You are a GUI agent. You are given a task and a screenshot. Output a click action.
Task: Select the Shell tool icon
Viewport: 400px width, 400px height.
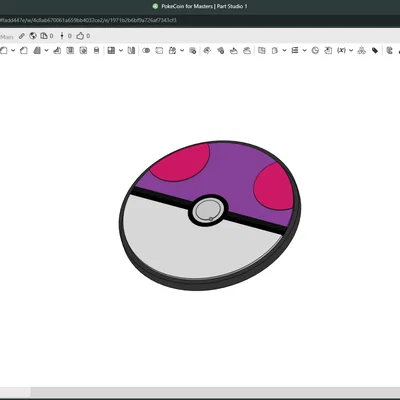click(x=70, y=51)
